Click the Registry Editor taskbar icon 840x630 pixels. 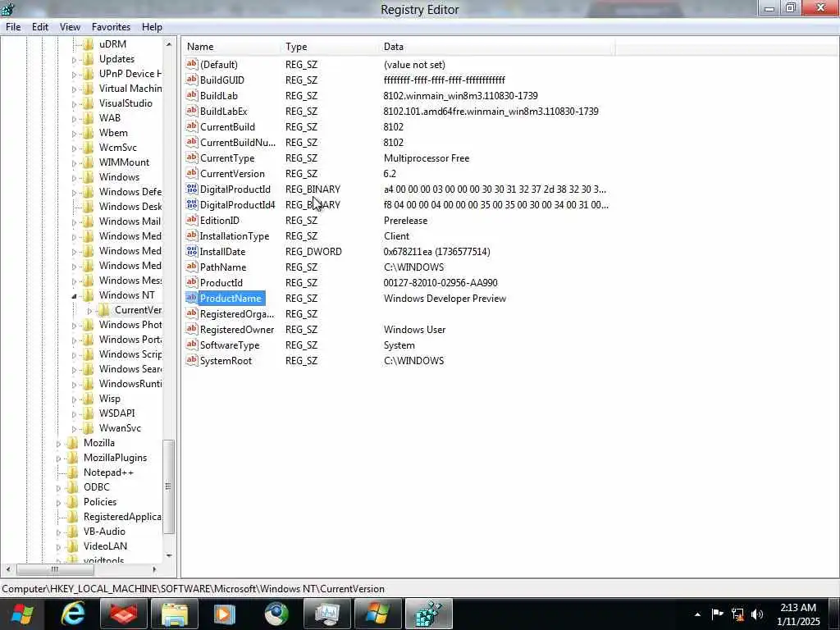(x=428, y=614)
